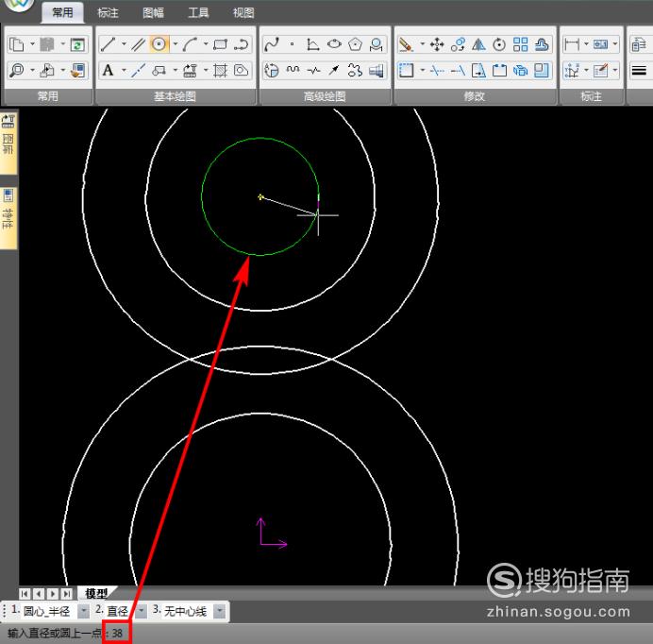
Task: Click the line weight icon
Action: (639, 70)
